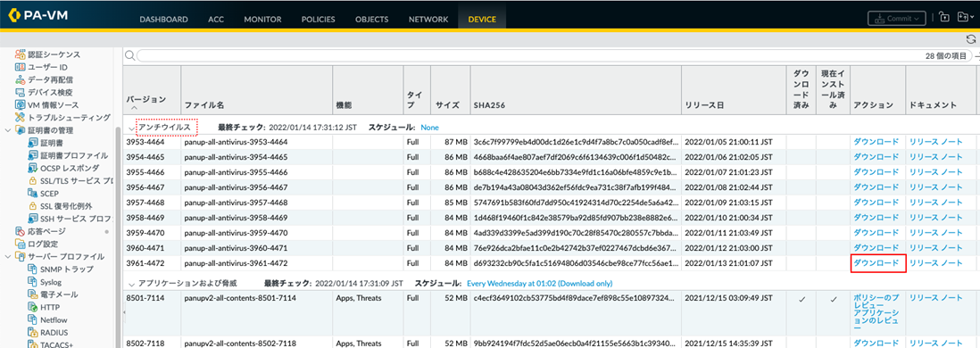
Task: Select the 87 MB size cell
Action: (x=456, y=142)
